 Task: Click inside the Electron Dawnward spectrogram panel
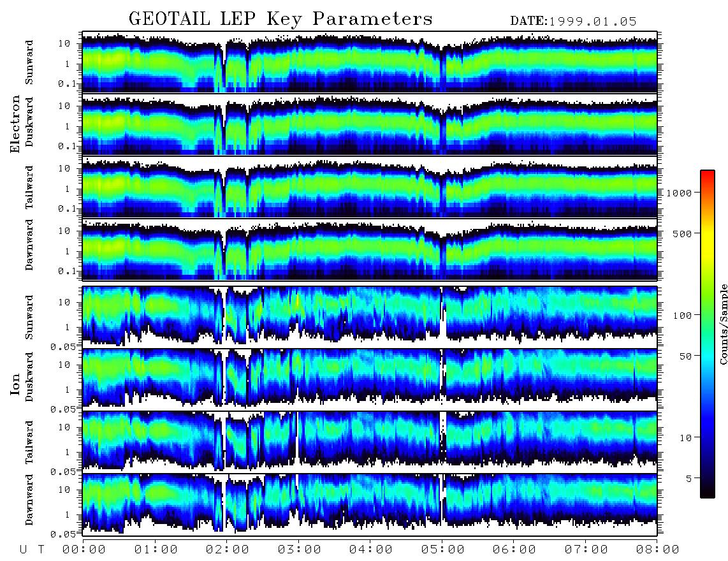[x=370, y=249]
